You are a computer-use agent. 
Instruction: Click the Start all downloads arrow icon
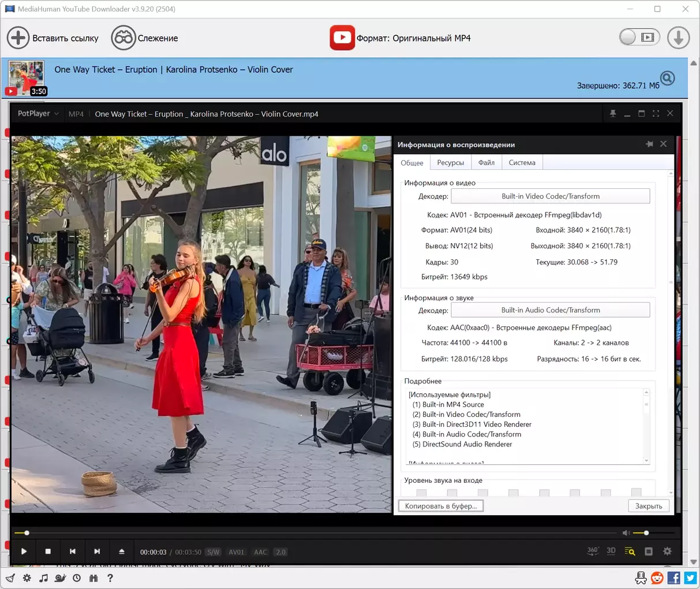pyautogui.click(x=678, y=38)
